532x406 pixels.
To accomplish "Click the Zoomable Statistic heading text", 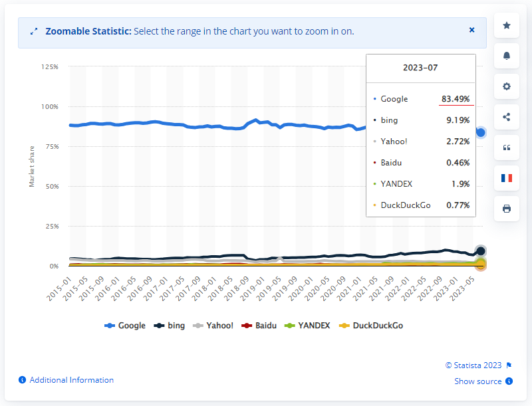I will pyautogui.click(x=88, y=31).
